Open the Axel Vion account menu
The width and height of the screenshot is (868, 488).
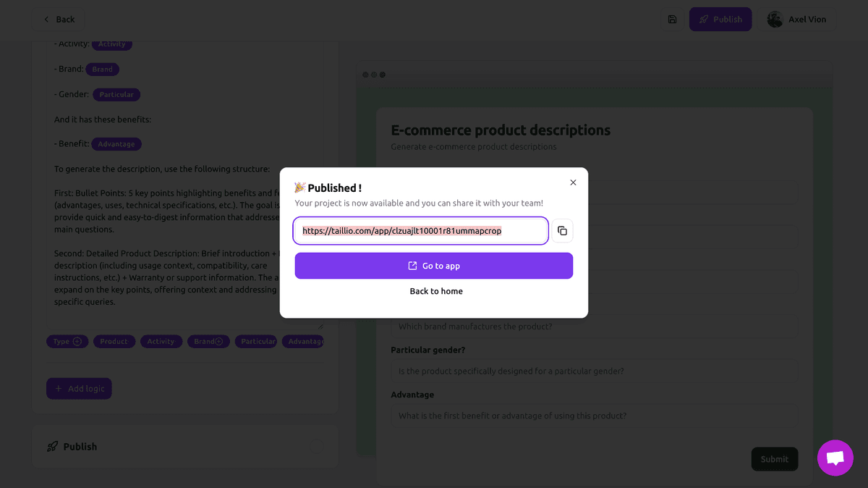point(797,19)
